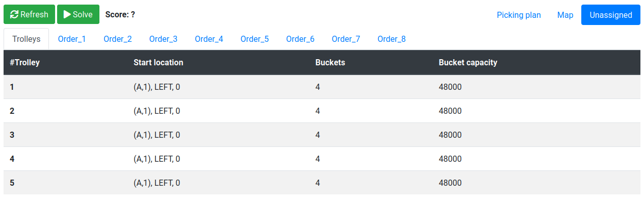Click the Start location column header

tap(158, 63)
